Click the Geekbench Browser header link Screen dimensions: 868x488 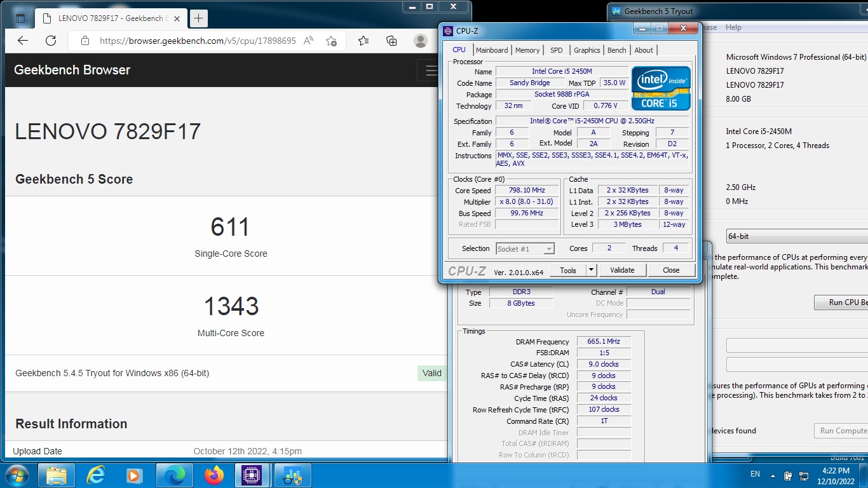click(x=72, y=70)
